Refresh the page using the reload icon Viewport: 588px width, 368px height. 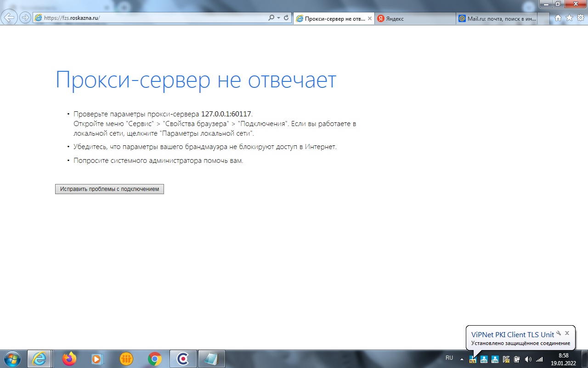(286, 18)
